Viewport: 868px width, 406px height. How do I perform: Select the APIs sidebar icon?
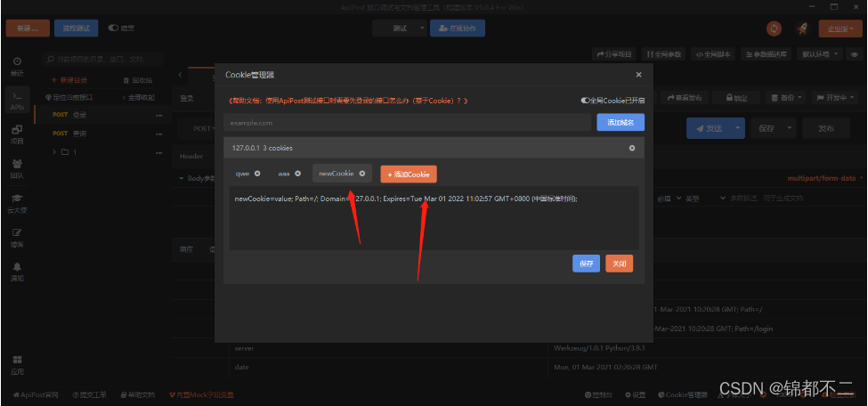(17, 101)
